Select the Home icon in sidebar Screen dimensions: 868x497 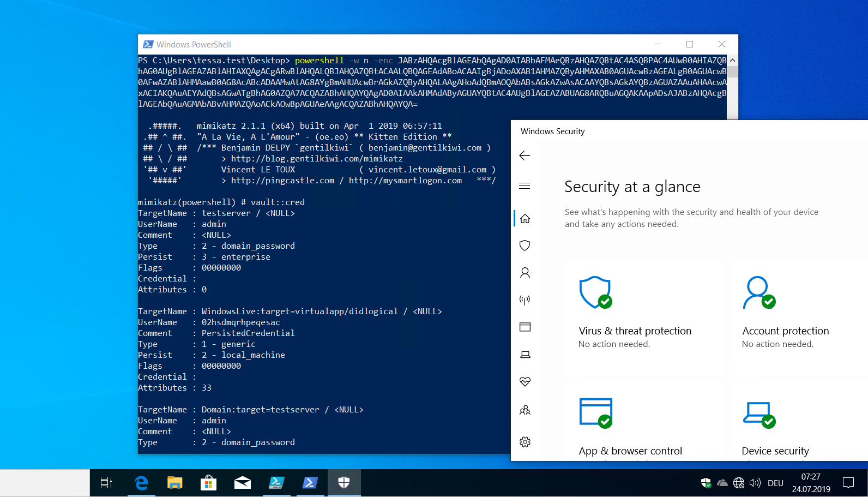click(x=525, y=218)
